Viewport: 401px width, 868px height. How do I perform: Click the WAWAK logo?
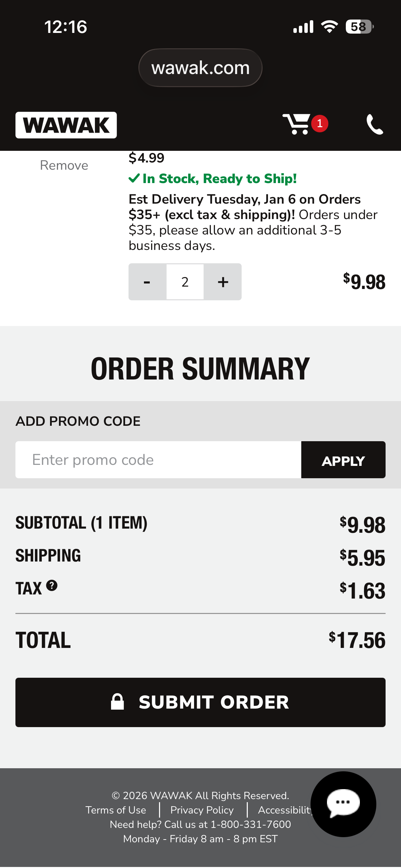click(x=66, y=125)
